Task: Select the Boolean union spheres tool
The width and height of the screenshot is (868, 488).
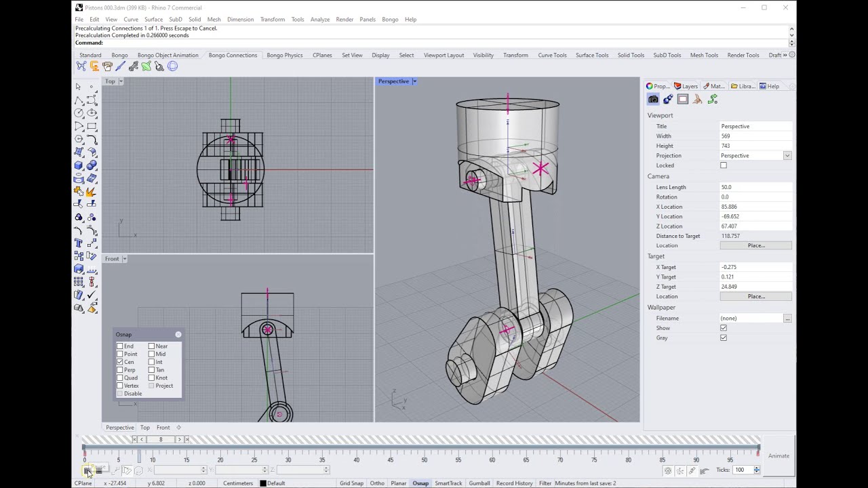Action: 92,165
